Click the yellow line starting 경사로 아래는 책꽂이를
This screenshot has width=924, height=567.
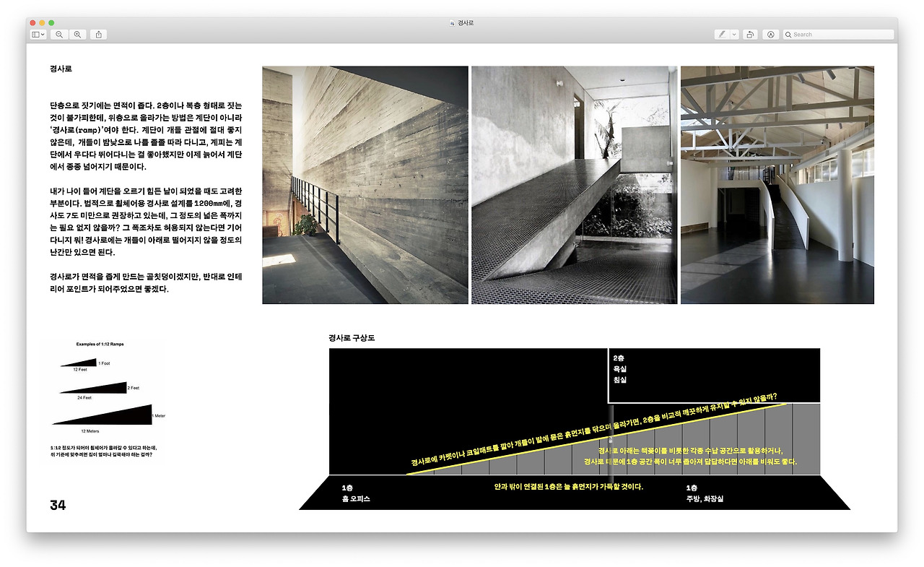pos(690,450)
